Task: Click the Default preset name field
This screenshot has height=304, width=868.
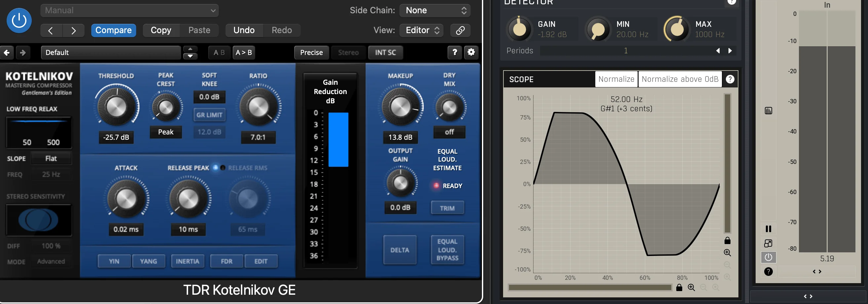Action: pos(110,53)
